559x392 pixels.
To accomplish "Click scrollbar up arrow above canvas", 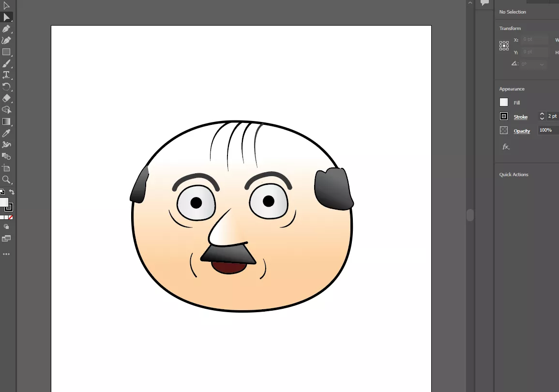I will [470, 3].
